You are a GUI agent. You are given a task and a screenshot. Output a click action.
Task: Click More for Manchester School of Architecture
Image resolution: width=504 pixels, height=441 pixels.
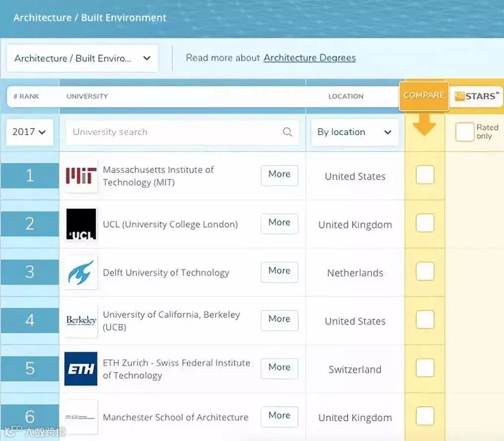coord(279,417)
